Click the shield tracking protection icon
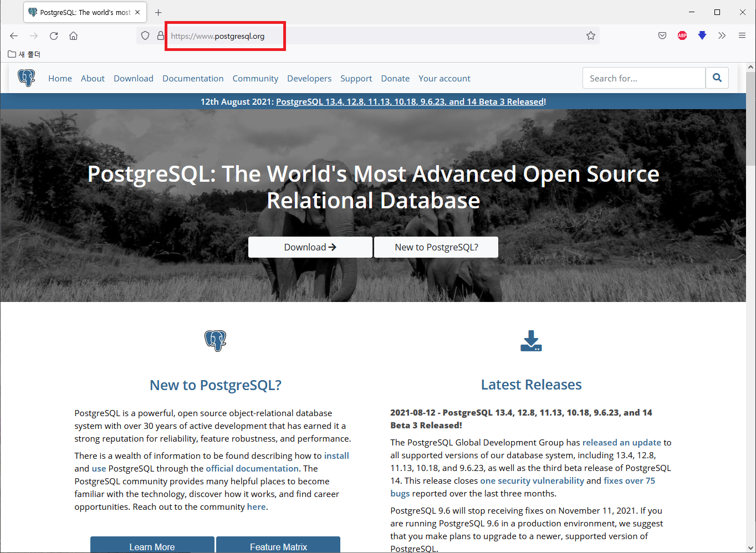 coord(145,36)
